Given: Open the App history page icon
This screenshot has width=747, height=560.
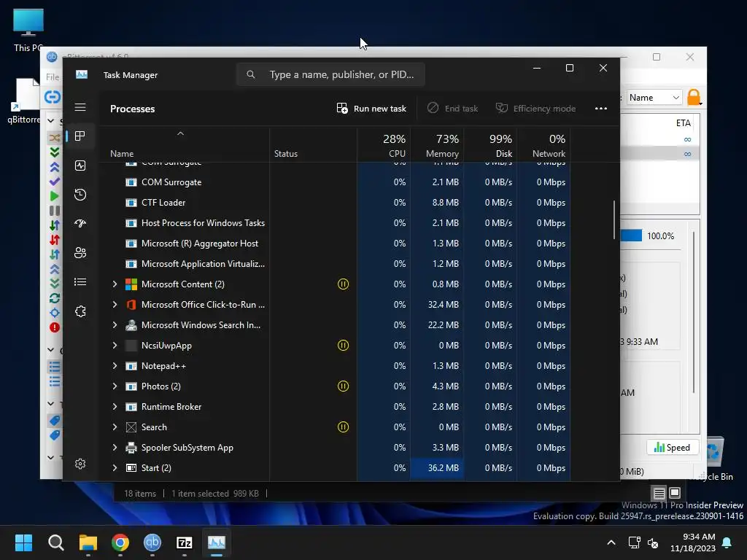Looking at the screenshot, I should tap(80, 194).
